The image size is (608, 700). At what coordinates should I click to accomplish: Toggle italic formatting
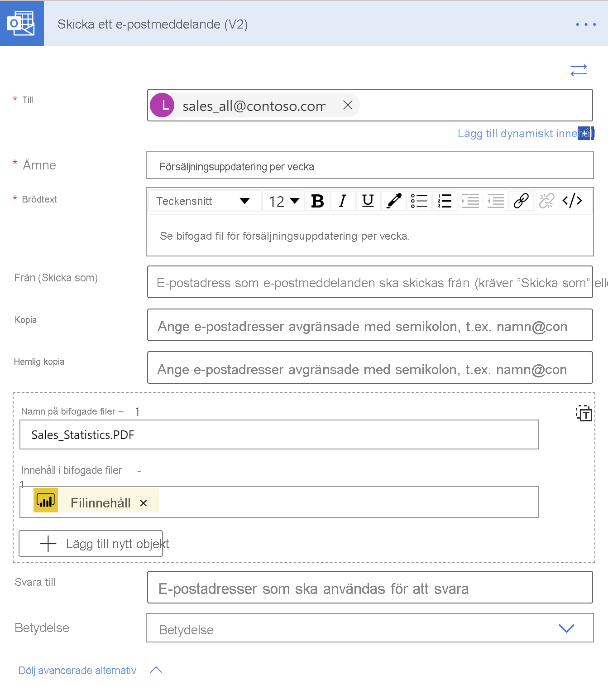(x=343, y=201)
